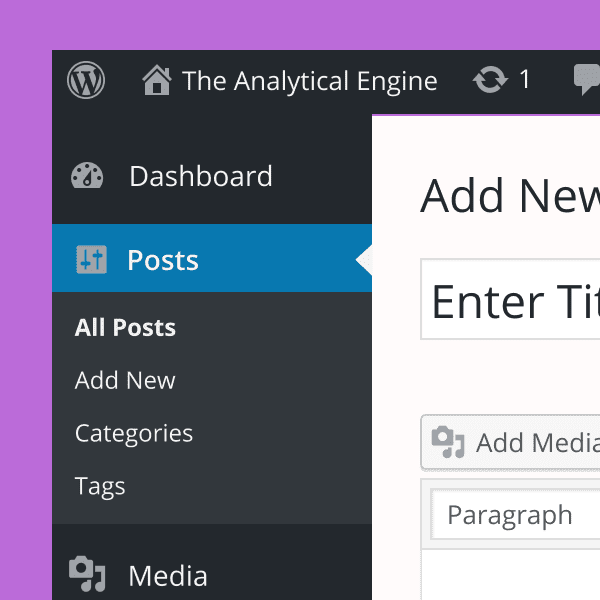Open the Media menu label

click(168, 576)
